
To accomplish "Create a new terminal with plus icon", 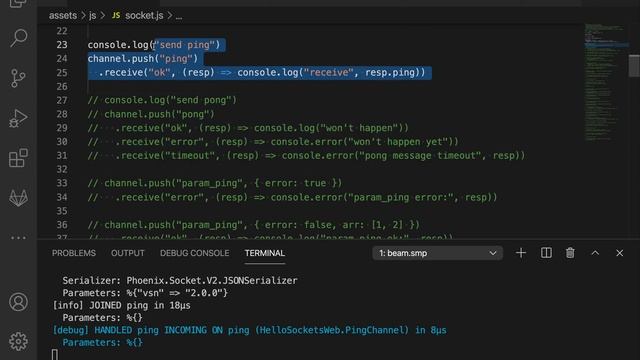I will click(521, 253).
